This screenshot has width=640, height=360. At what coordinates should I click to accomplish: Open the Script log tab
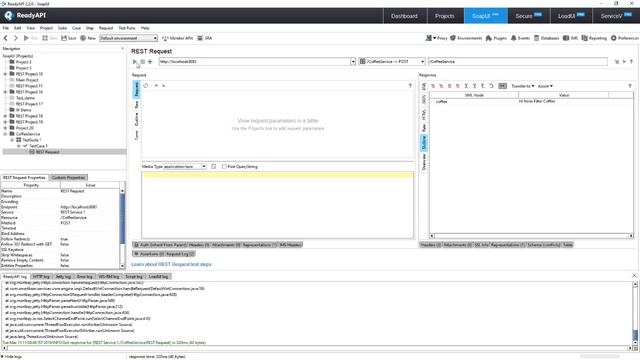tap(133, 277)
